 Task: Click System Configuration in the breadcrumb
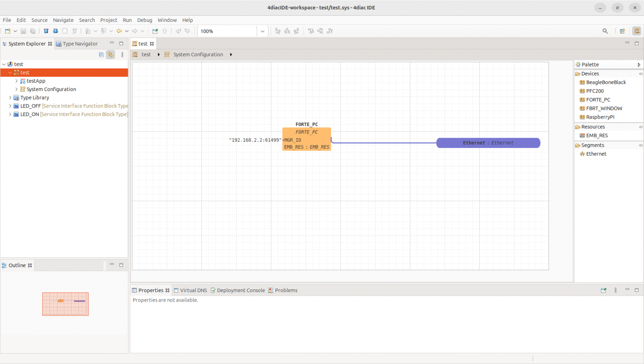(x=198, y=55)
